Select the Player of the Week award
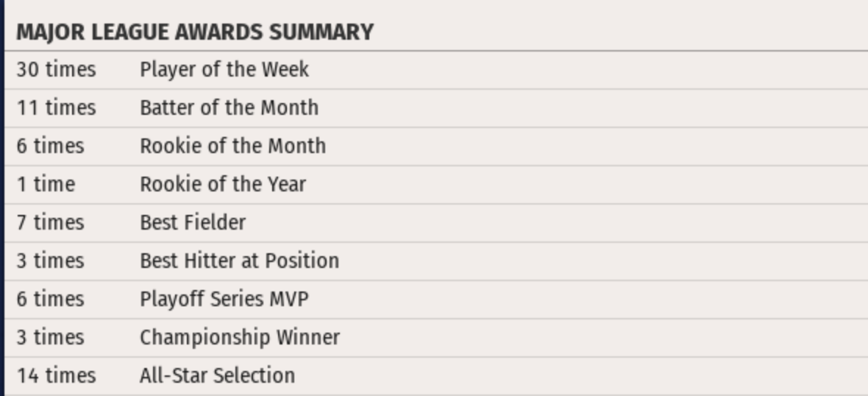The height and width of the screenshot is (396, 868). (224, 70)
